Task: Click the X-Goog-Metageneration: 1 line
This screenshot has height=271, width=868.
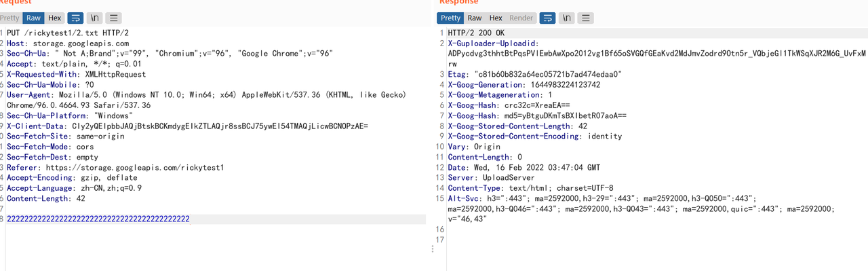Action: tap(500, 95)
